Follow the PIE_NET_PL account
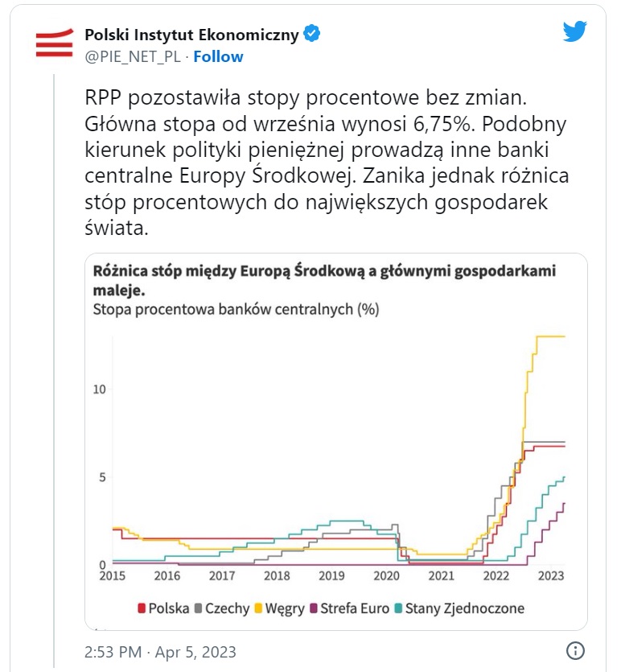 tap(218, 56)
